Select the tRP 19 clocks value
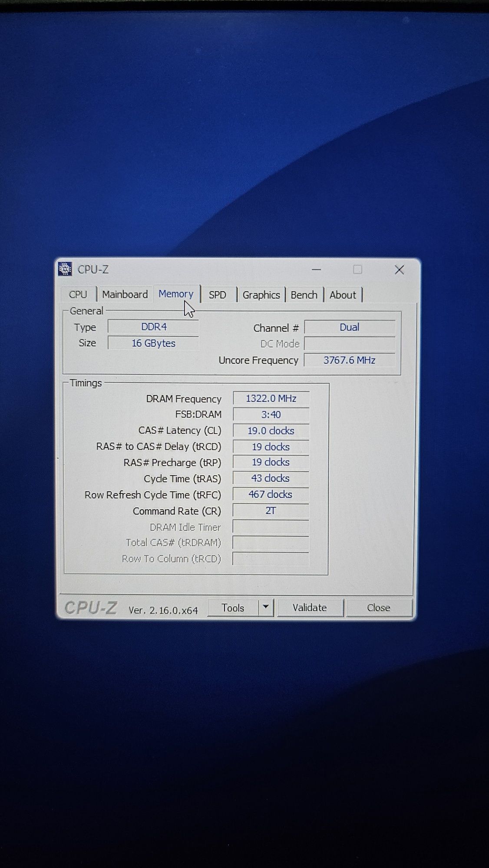Viewport: 489px width, 868px height. (271, 462)
